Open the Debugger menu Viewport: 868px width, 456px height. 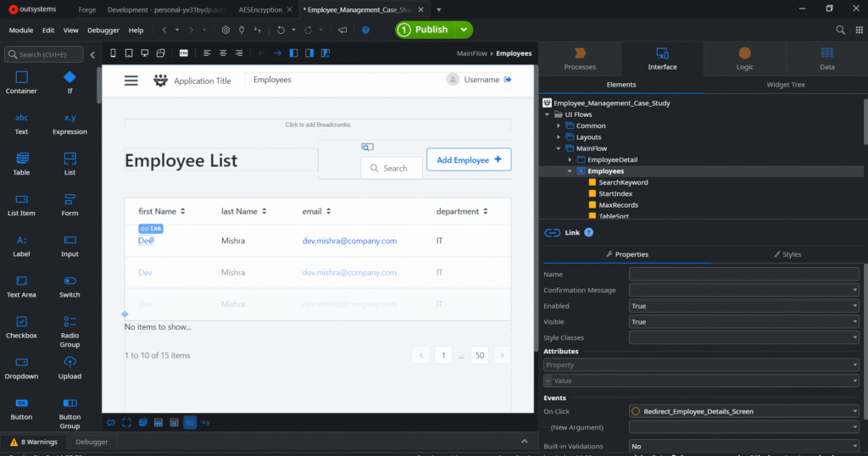coord(103,30)
